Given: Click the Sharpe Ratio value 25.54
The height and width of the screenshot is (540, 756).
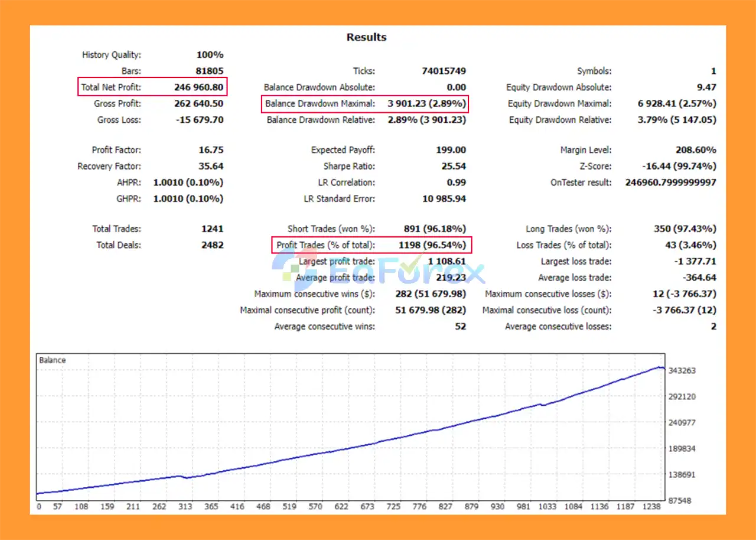Looking at the screenshot, I should [x=453, y=167].
